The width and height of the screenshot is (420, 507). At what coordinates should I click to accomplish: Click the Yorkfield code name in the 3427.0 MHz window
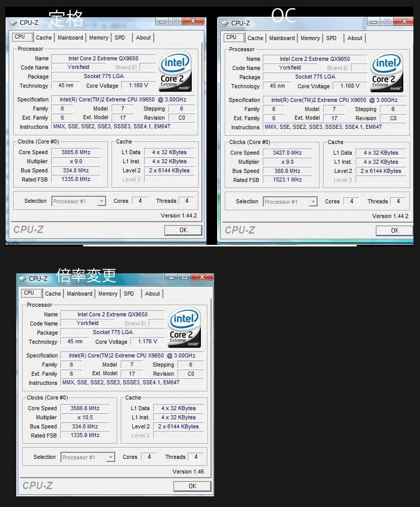click(x=290, y=67)
